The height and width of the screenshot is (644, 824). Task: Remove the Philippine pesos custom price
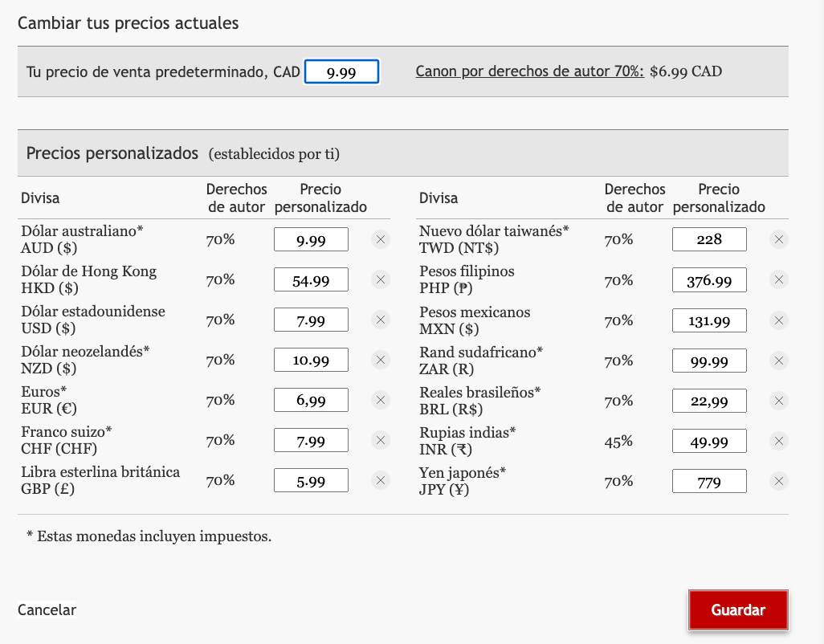click(778, 279)
